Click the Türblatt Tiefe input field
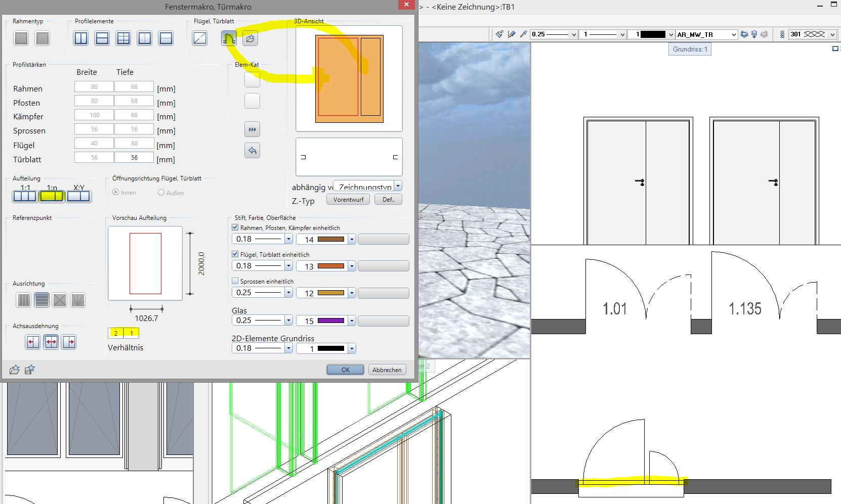 click(x=134, y=158)
